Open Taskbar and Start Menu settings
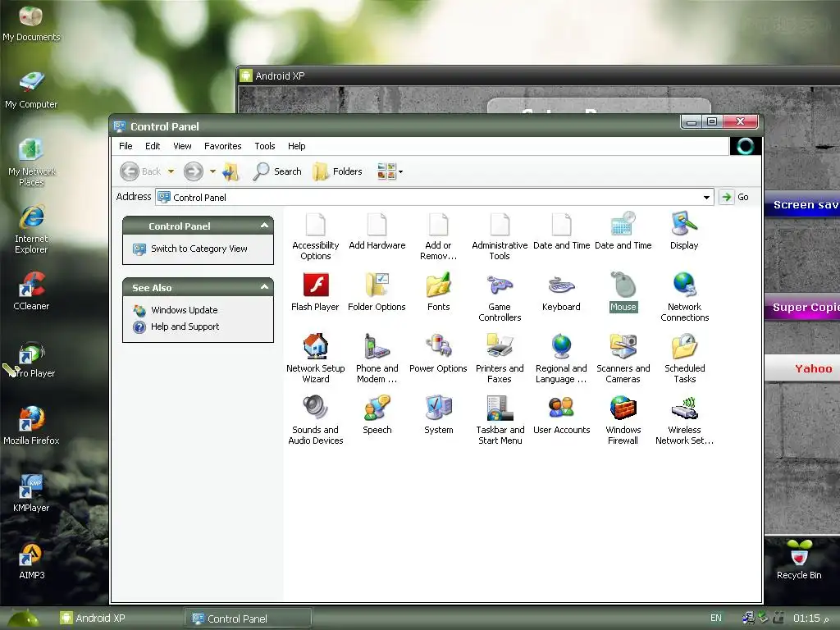This screenshot has width=840, height=630. coord(500,421)
